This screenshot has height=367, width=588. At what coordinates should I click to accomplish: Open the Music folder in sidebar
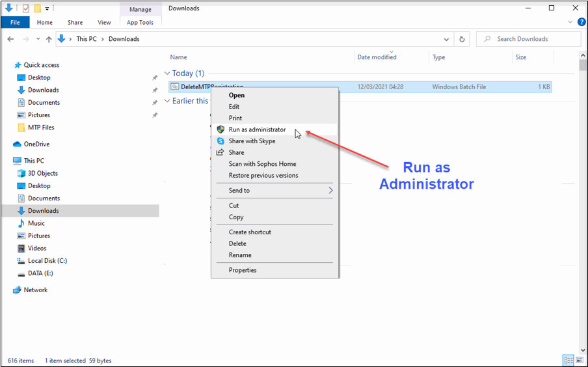[x=36, y=223]
